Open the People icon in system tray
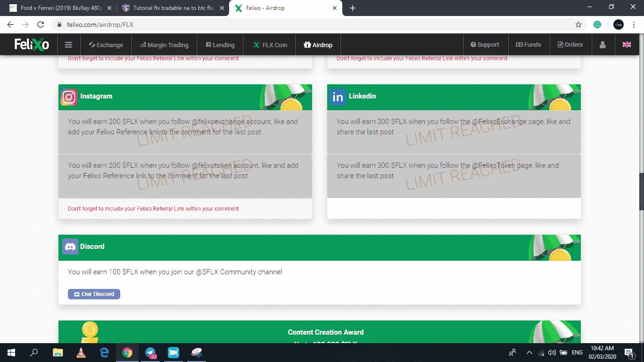Screen dimensions: 644x362 512,353
